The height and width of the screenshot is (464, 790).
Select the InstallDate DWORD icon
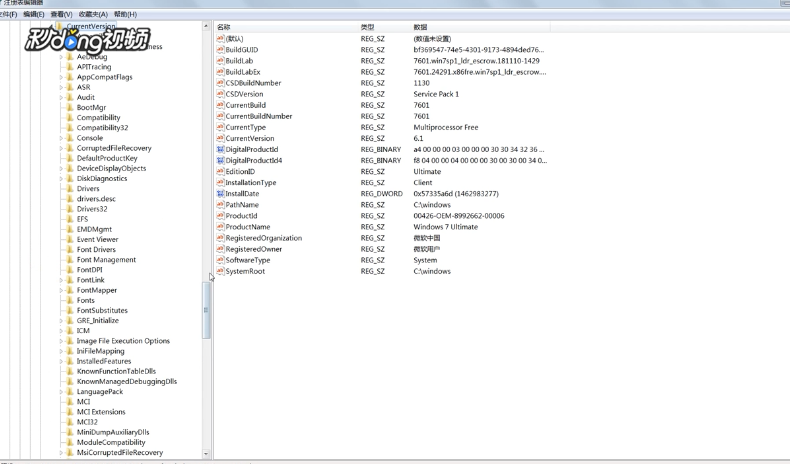tap(220, 193)
